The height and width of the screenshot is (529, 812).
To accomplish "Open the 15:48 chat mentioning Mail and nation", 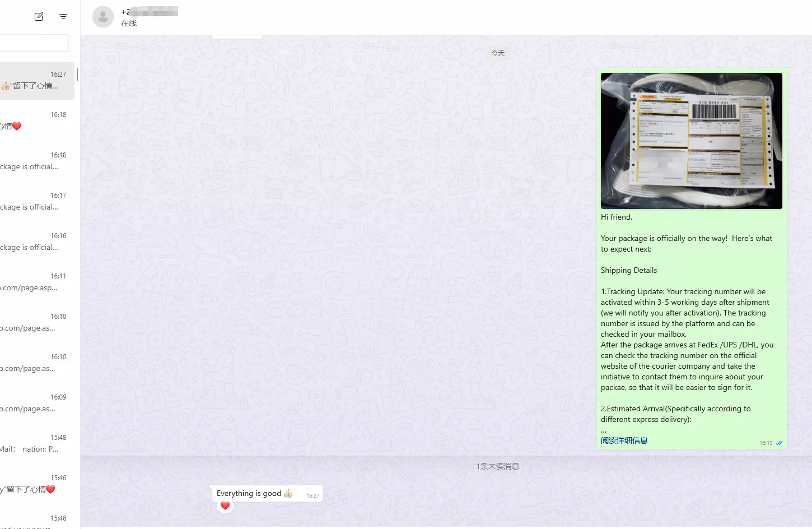I will click(37, 444).
